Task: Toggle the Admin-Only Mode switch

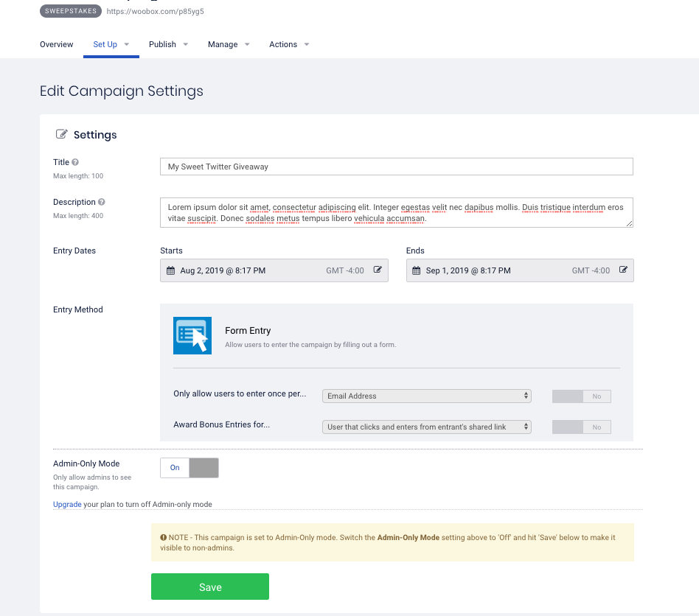Action: click(x=189, y=468)
